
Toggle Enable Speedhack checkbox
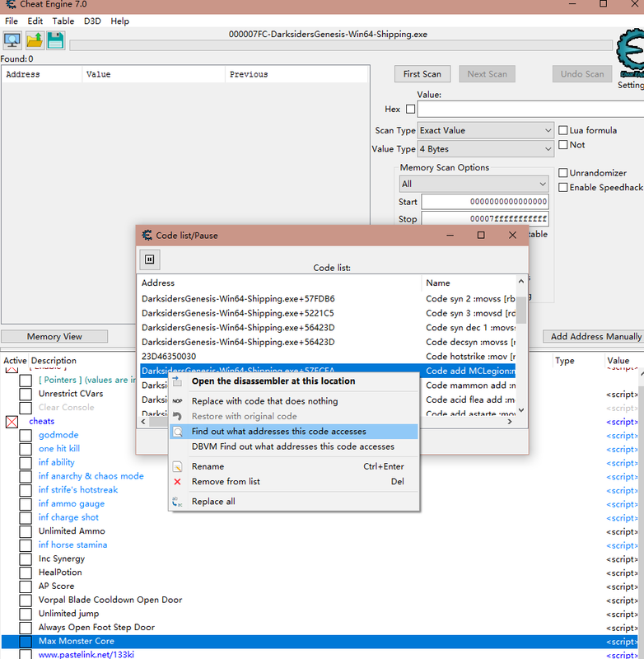(x=563, y=187)
